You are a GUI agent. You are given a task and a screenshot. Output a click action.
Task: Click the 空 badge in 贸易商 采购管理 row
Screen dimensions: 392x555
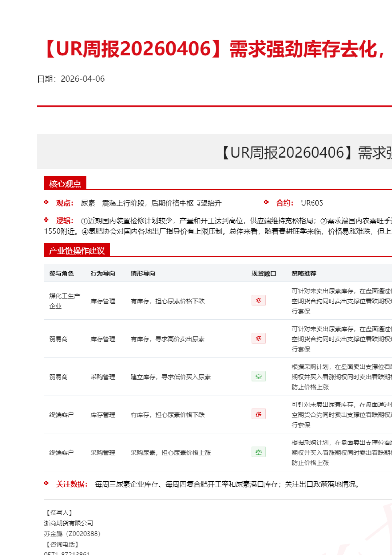coord(258,377)
